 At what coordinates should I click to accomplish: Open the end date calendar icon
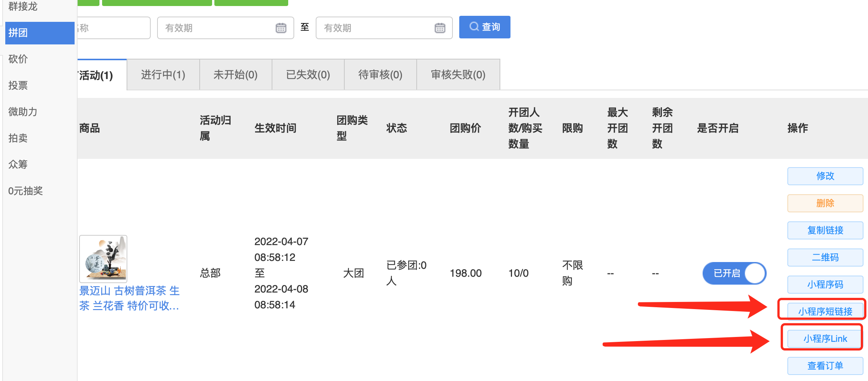pos(440,28)
